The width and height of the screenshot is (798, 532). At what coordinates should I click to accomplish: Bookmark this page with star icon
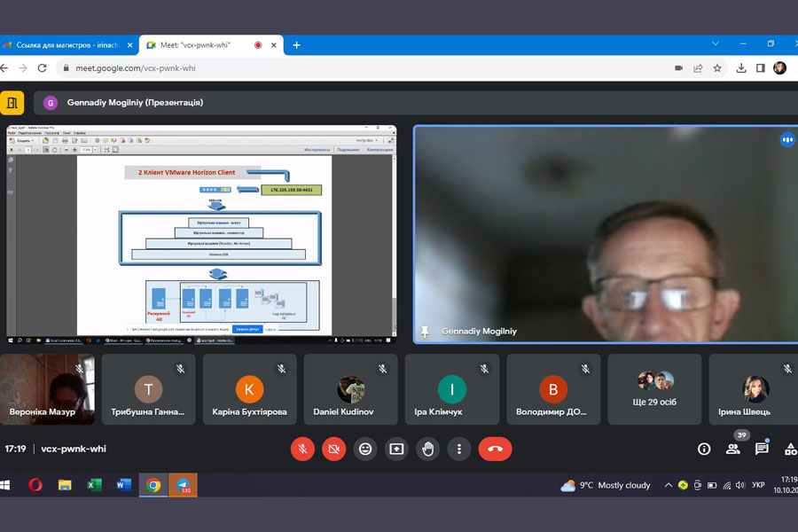click(717, 68)
